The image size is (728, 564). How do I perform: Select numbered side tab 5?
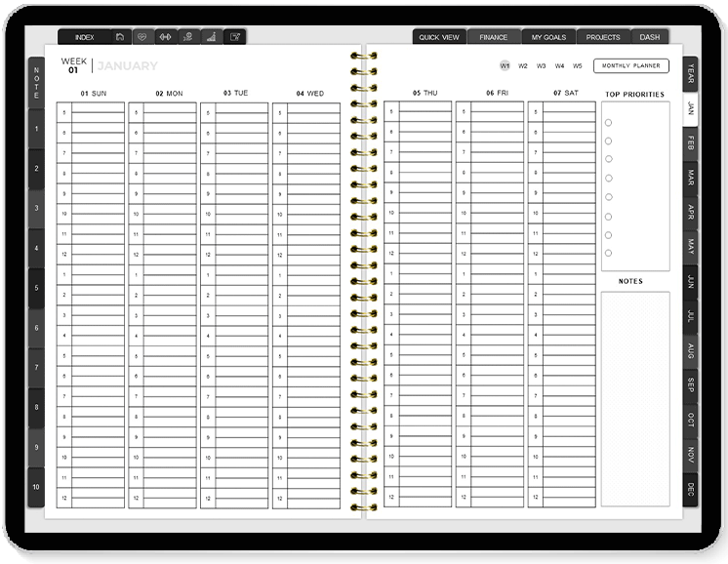(36, 288)
